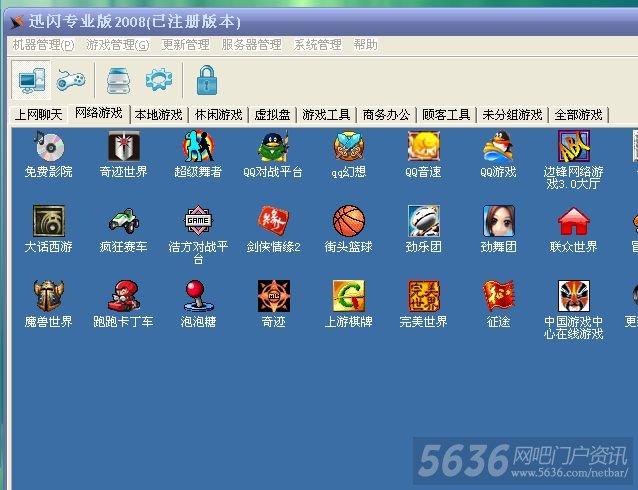The width and height of the screenshot is (638, 490).
Task: Open the 机器管理(P) menu
Action: (x=44, y=44)
